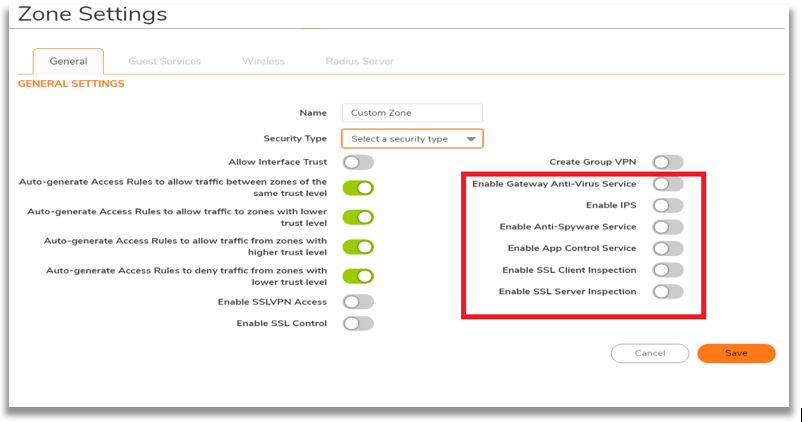810x422 pixels.
Task: Enable Gateway Anti-Virus Service toggle
Action: point(668,184)
